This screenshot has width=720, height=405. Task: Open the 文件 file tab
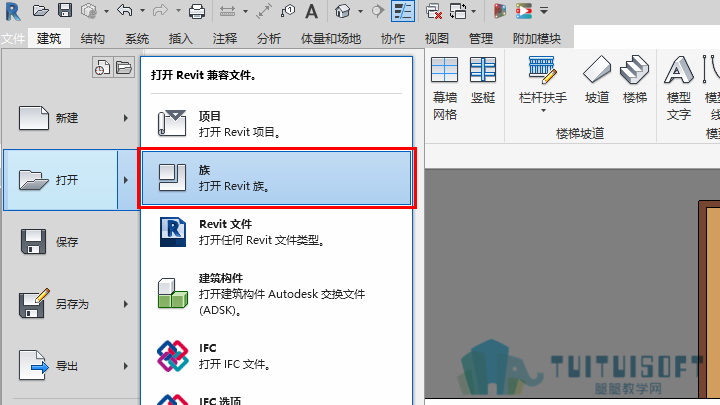coord(13,39)
